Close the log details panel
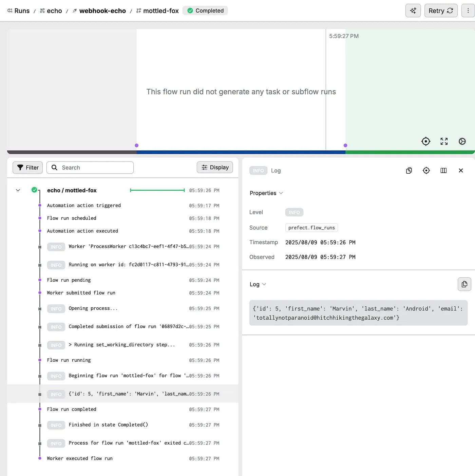The image size is (475, 476). 460,170
